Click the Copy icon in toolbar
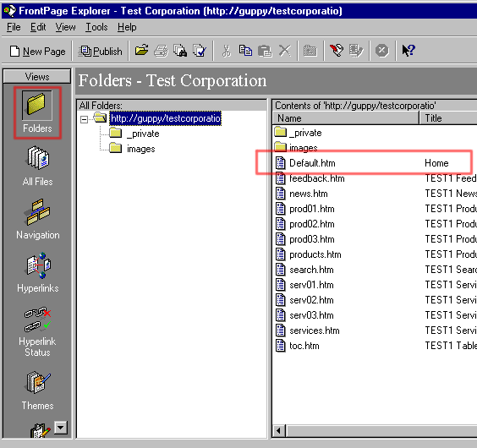477x448 pixels. (x=245, y=51)
